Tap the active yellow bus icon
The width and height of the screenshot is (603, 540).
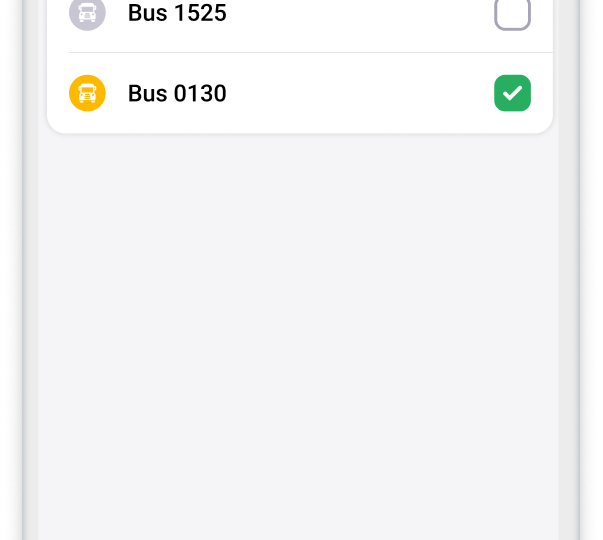click(x=87, y=93)
